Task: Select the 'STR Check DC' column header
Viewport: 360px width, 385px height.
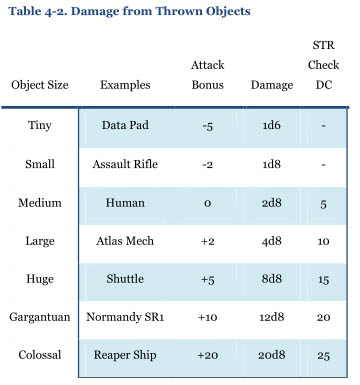Action: (x=323, y=65)
